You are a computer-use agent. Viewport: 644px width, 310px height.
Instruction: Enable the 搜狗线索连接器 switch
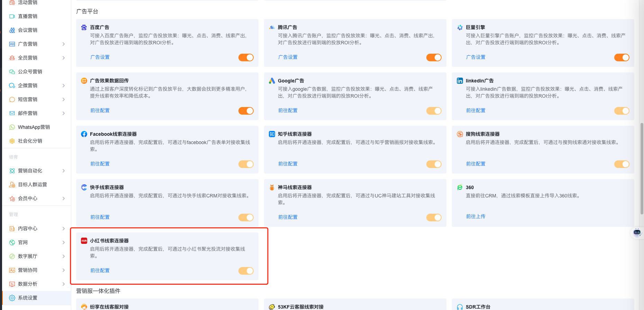tap(622, 164)
